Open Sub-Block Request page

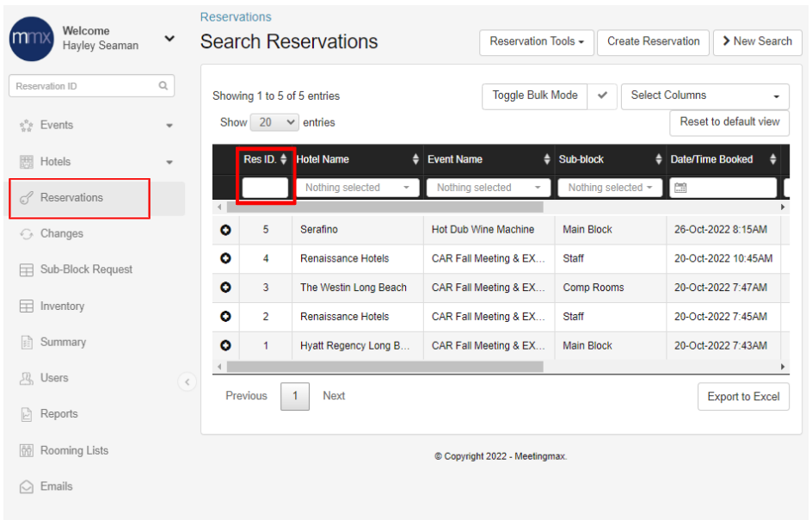87,269
